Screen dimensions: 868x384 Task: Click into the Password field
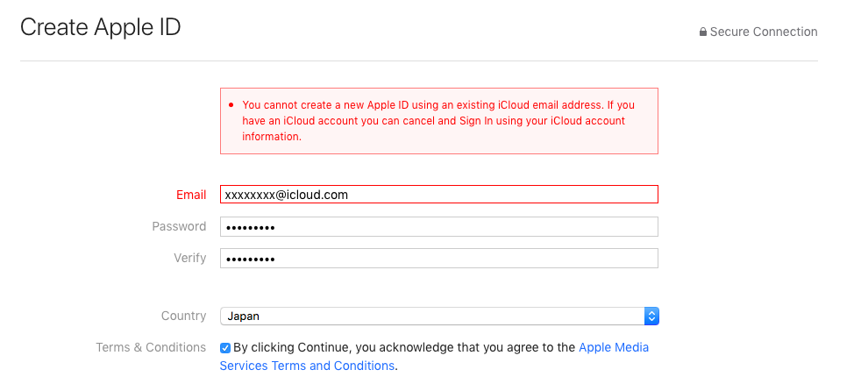point(438,227)
